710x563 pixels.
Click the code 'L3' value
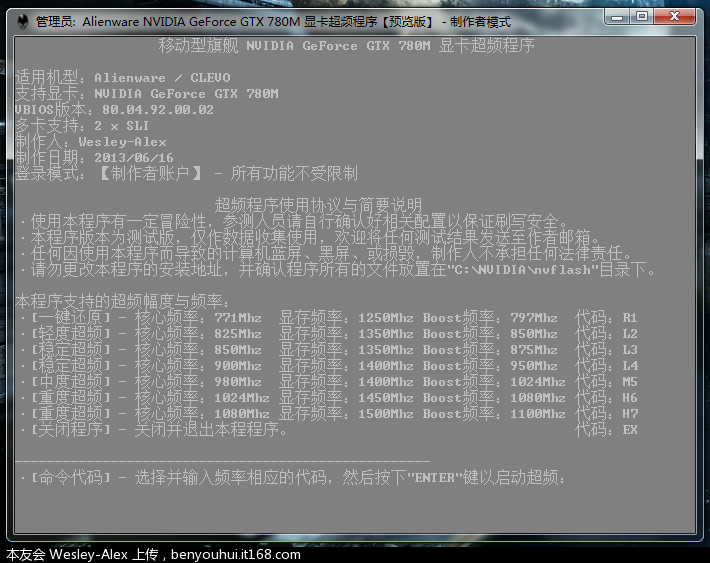pyautogui.click(x=630, y=350)
